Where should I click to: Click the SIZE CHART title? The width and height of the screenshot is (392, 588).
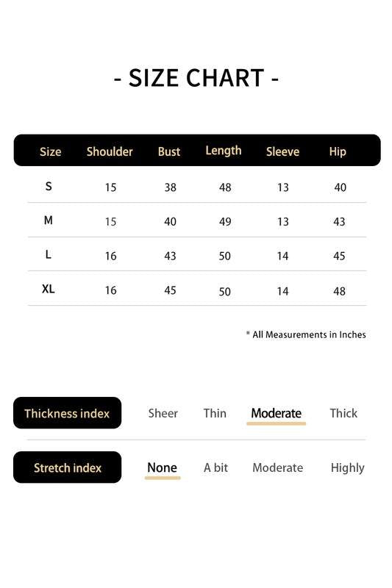tap(196, 78)
